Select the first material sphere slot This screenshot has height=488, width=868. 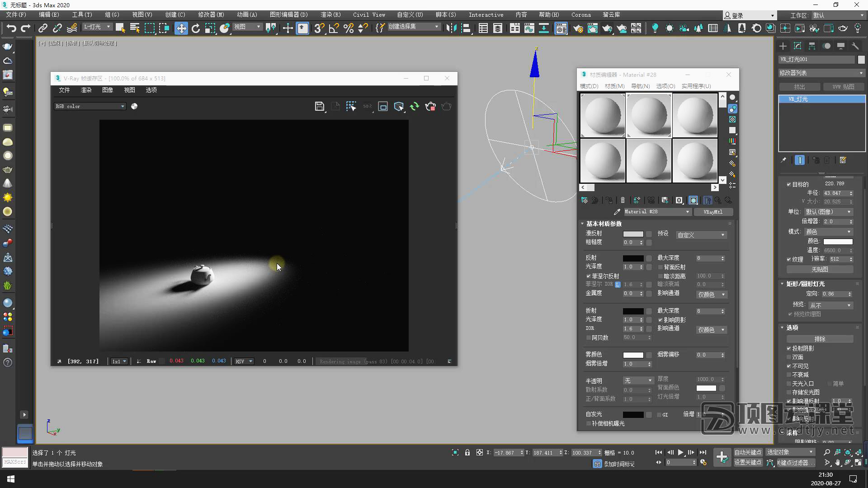[603, 115]
